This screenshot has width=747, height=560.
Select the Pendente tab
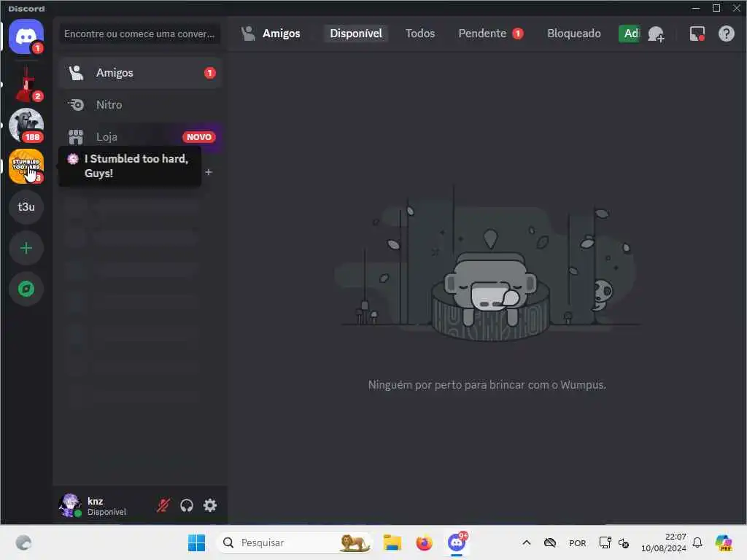pyautogui.click(x=491, y=34)
